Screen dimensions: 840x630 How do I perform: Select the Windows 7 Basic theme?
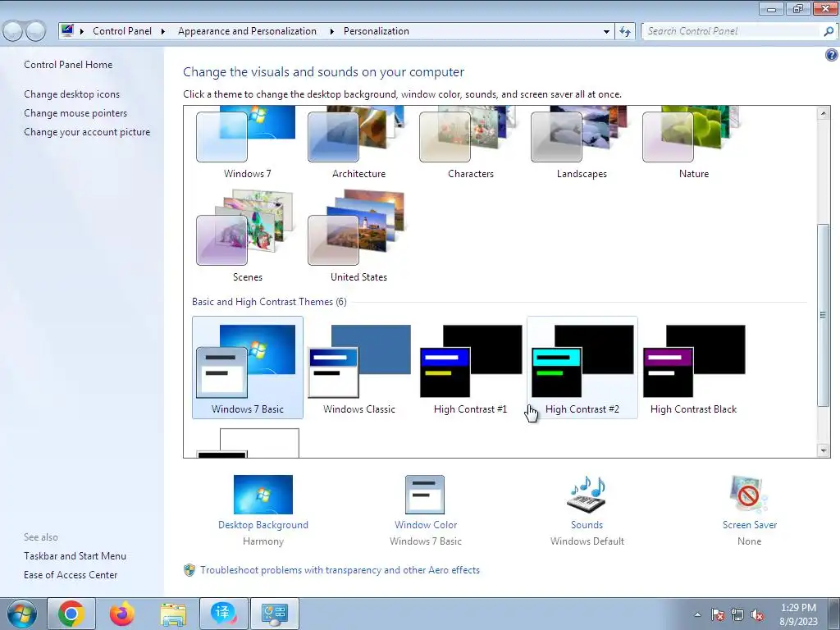click(248, 367)
